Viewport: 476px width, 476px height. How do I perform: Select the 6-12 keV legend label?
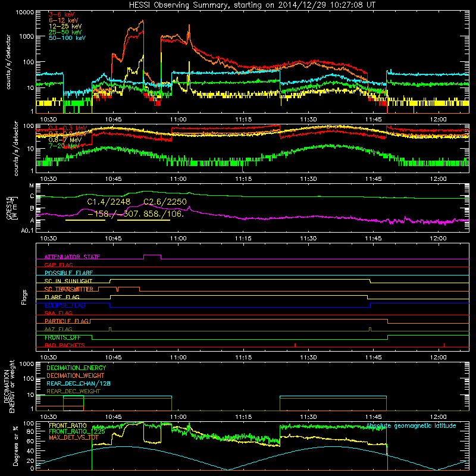(63, 20)
